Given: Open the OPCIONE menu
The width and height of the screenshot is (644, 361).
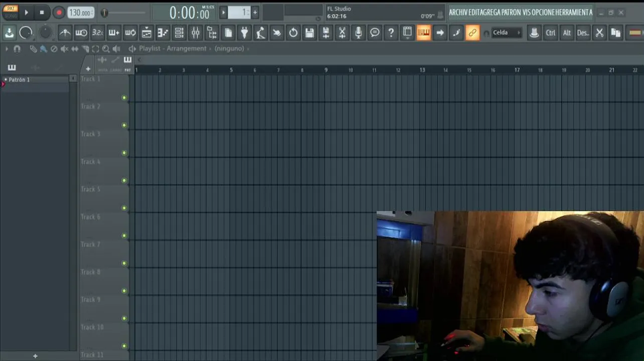Looking at the screenshot, I should pos(544,12).
